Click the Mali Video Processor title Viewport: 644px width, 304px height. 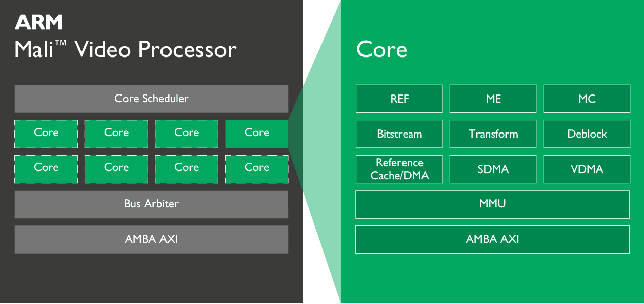[126, 49]
